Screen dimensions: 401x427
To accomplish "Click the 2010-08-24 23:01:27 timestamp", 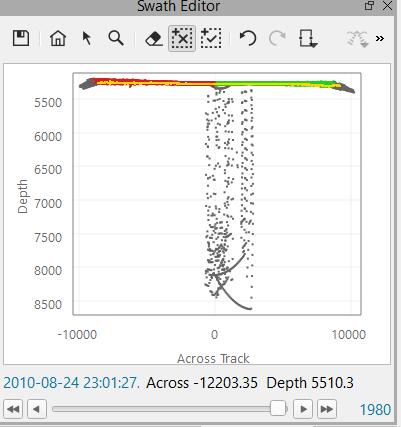I will 72,383.
